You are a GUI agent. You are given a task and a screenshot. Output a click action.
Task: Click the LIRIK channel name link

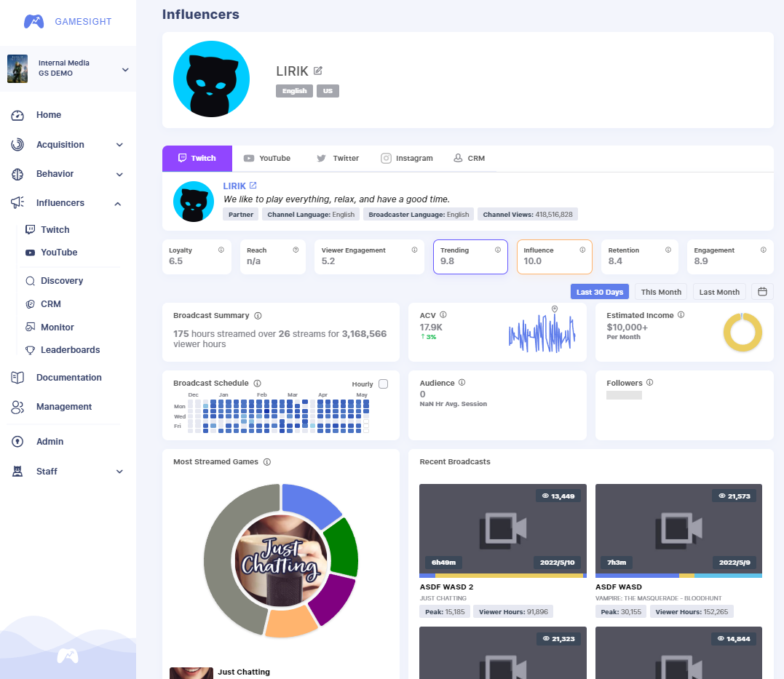point(234,186)
